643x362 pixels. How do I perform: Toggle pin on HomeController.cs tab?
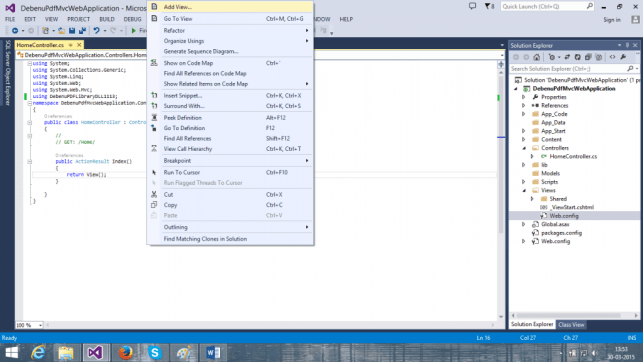coord(71,45)
